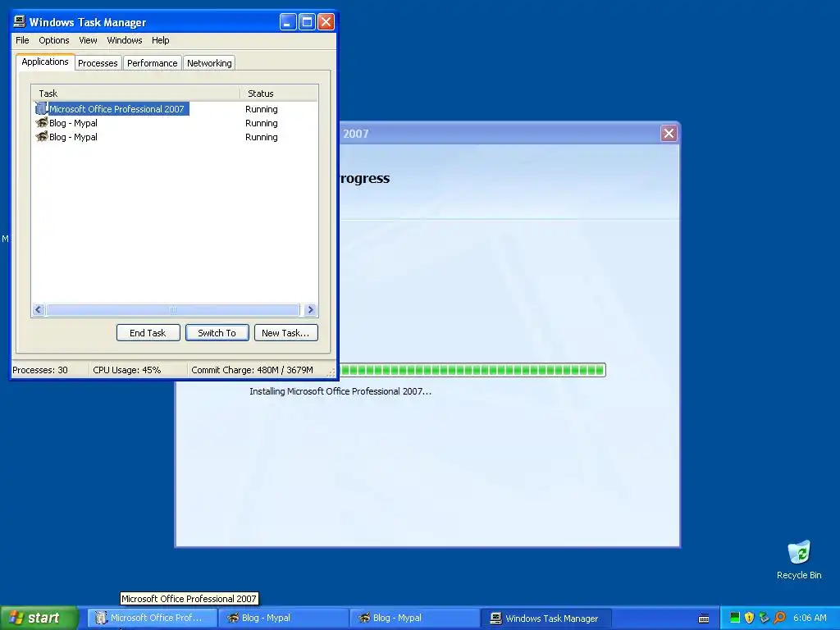Switch to second Blog - Mypal taskbar button

click(x=415, y=618)
